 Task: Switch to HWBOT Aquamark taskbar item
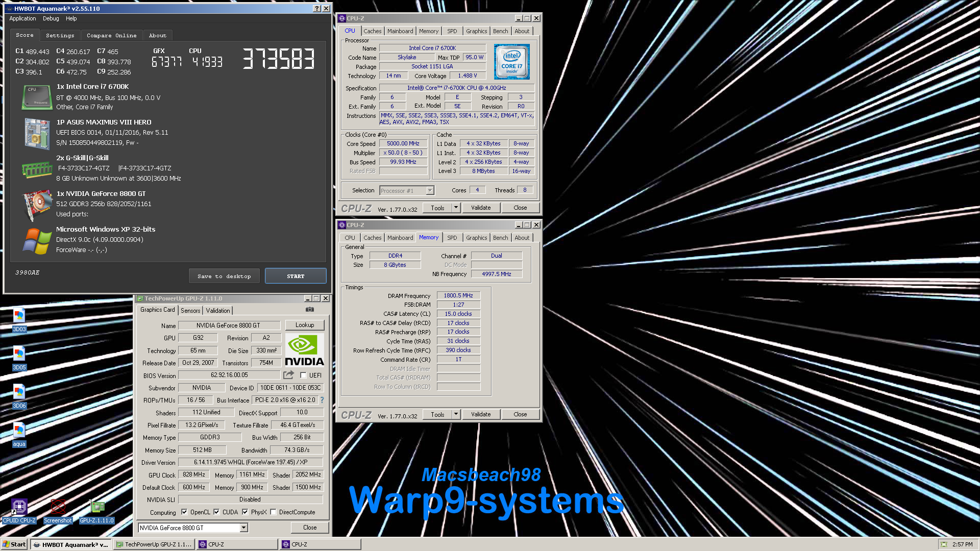70,544
